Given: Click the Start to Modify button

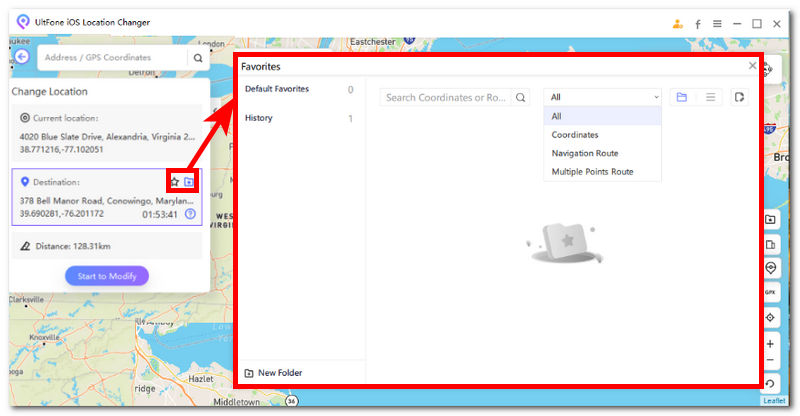Looking at the screenshot, I should point(107,276).
